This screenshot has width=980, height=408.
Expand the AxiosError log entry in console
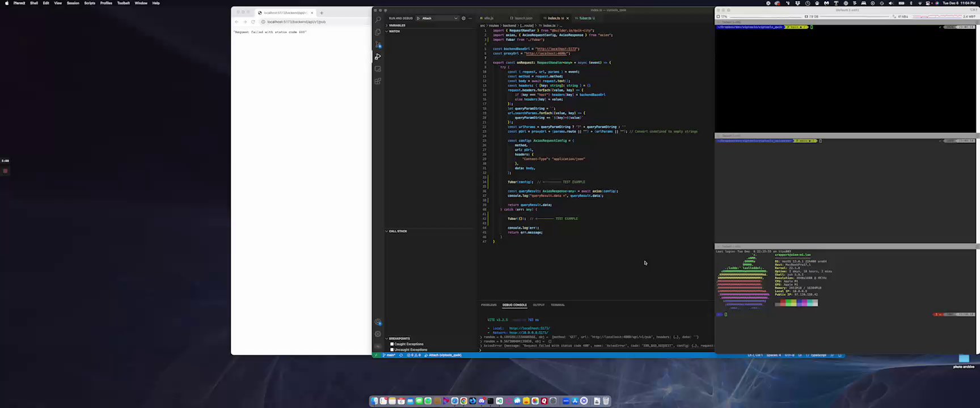click(x=481, y=346)
